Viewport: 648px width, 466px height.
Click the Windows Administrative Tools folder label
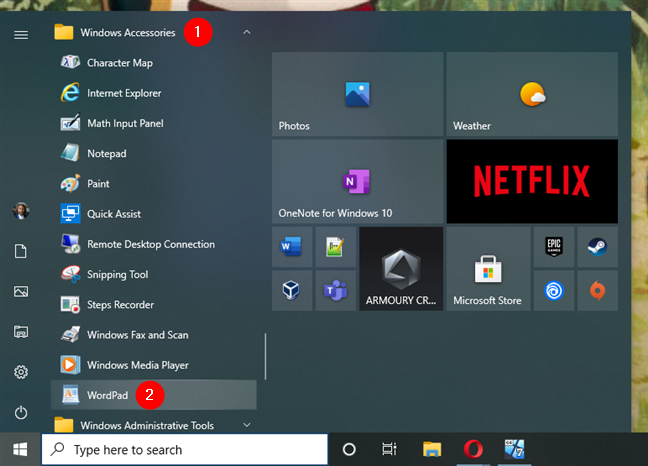(x=147, y=426)
